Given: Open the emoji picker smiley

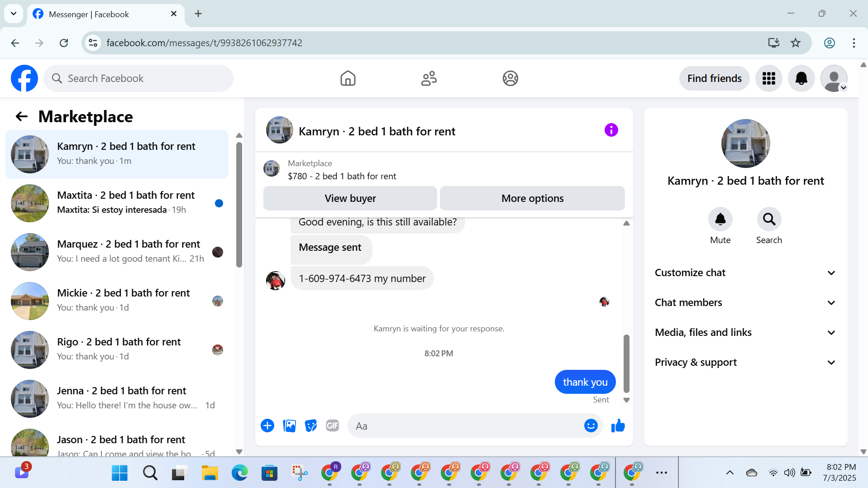Looking at the screenshot, I should (x=591, y=426).
